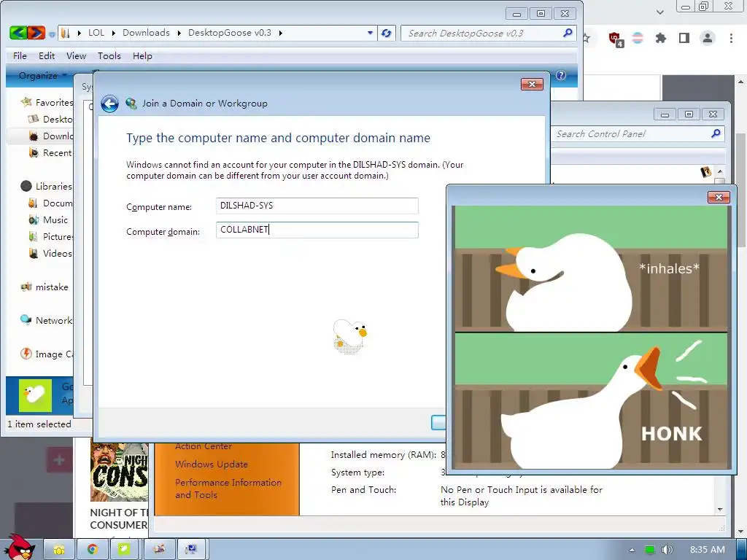Open the address bar history dropdown
The image size is (747, 560).
(x=370, y=33)
